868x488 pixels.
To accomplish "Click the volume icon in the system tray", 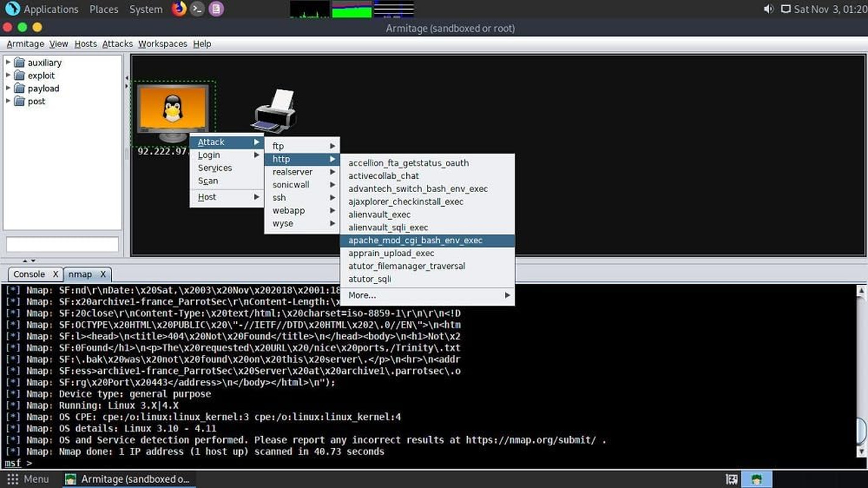I will 768,9.
